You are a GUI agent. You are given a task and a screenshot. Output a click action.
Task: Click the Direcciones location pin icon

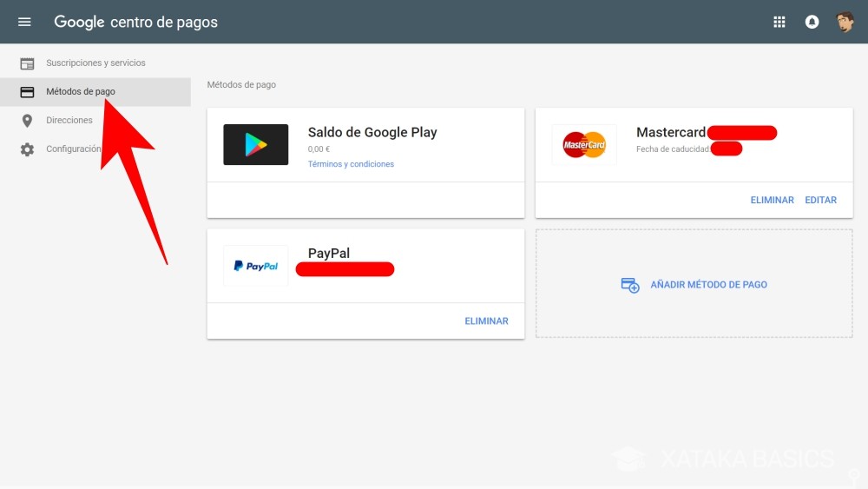point(28,121)
